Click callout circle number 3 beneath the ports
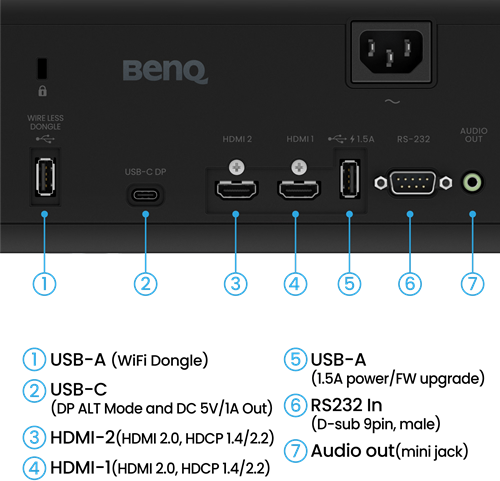500x481 pixels. point(236,284)
